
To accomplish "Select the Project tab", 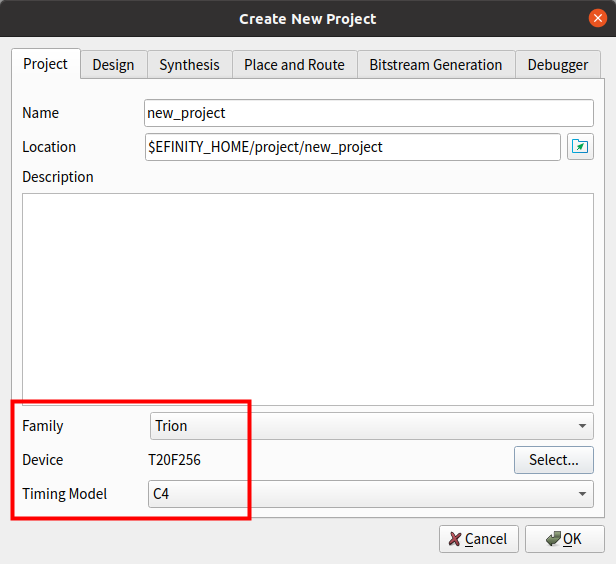I will tap(46, 64).
